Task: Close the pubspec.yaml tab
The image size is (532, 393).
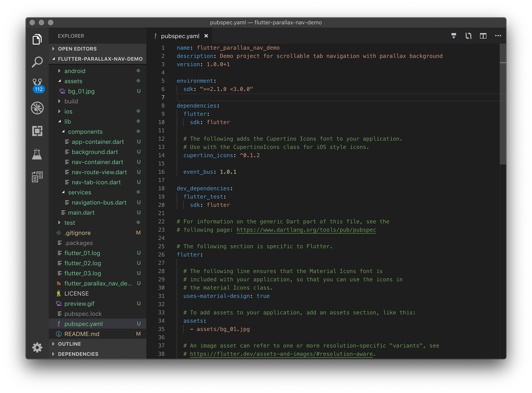Action: pyautogui.click(x=206, y=36)
